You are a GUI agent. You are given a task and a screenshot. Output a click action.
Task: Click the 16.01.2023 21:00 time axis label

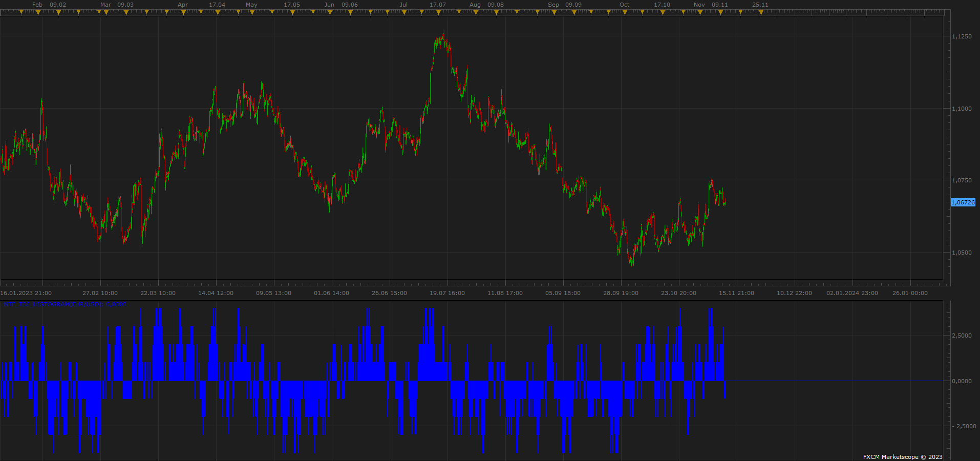pos(26,293)
